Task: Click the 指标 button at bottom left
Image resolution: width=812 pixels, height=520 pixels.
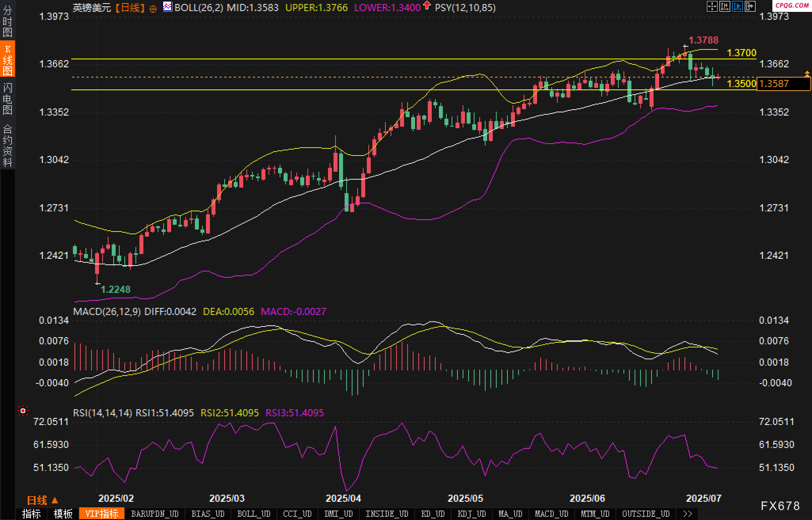Action: click(x=31, y=514)
